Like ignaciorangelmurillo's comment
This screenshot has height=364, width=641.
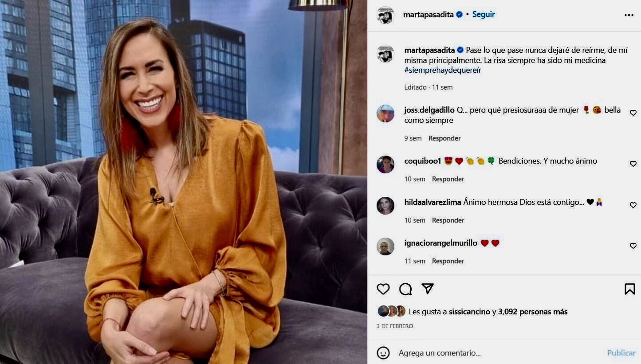633,246
